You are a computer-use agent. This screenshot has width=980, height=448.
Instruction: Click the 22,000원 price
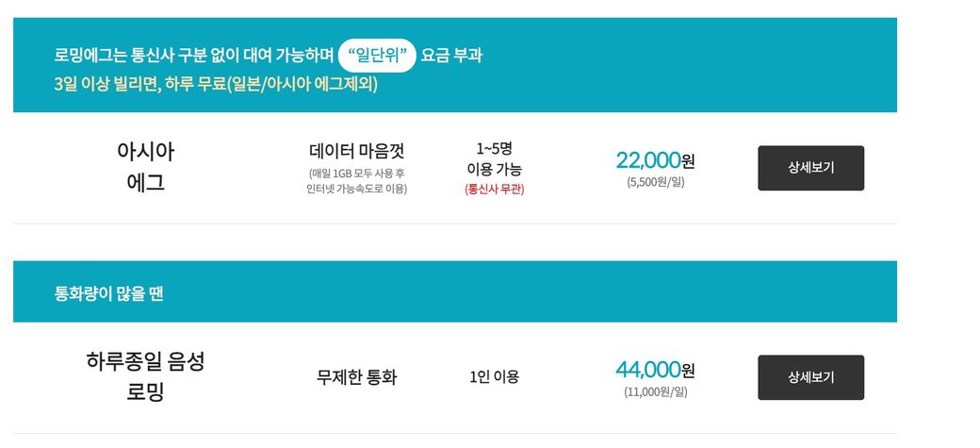pyautogui.click(x=655, y=160)
